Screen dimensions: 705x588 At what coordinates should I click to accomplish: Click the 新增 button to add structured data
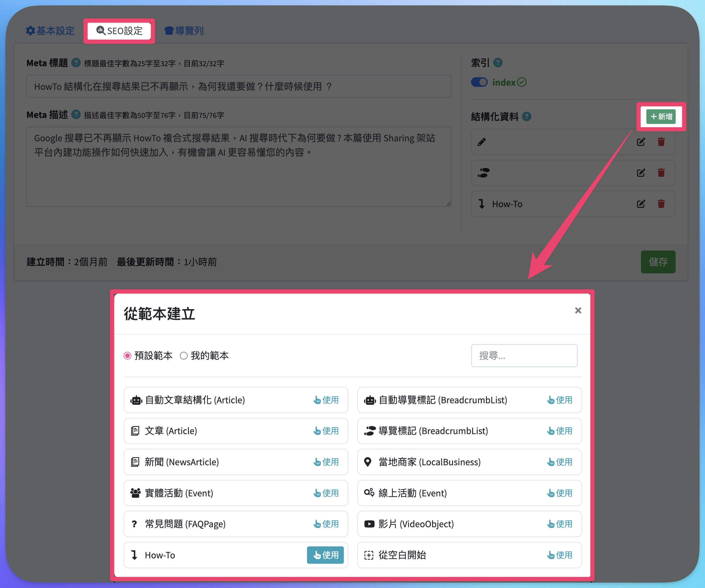660,116
